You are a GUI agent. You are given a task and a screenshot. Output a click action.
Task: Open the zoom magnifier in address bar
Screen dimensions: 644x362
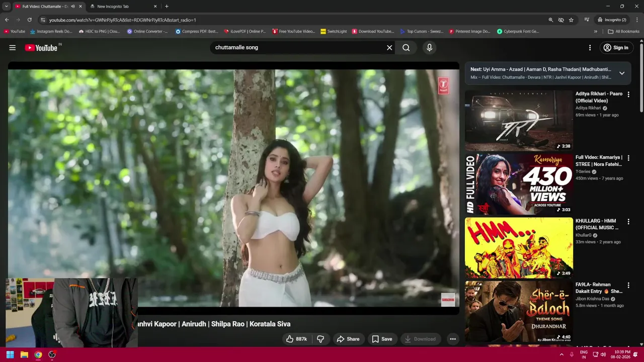click(x=550, y=20)
